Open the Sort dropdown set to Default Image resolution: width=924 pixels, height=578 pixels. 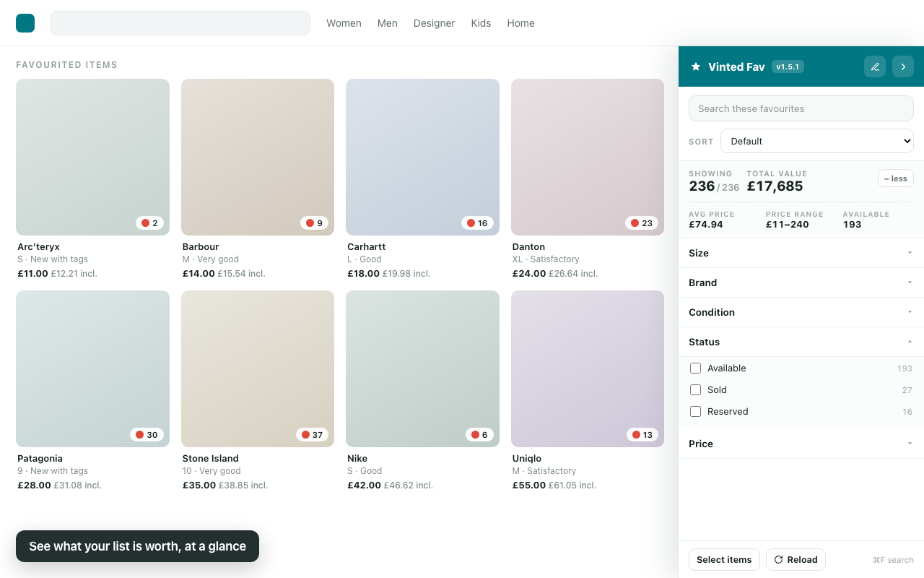(x=817, y=141)
